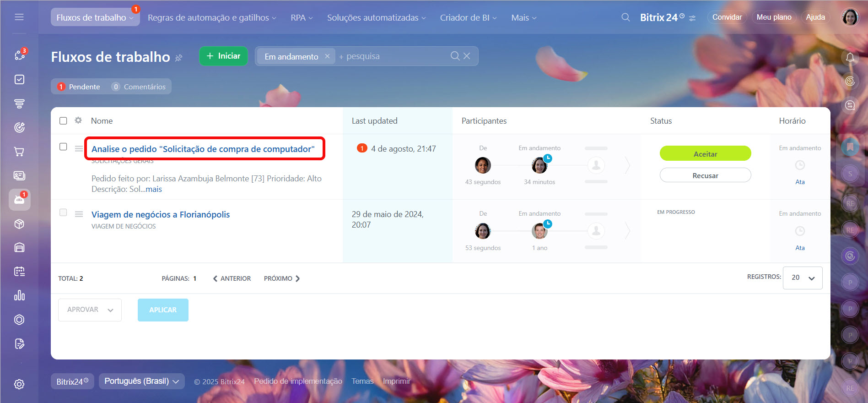Click the Convidar button
The image size is (868, 403).
click(x=727, y=17)
